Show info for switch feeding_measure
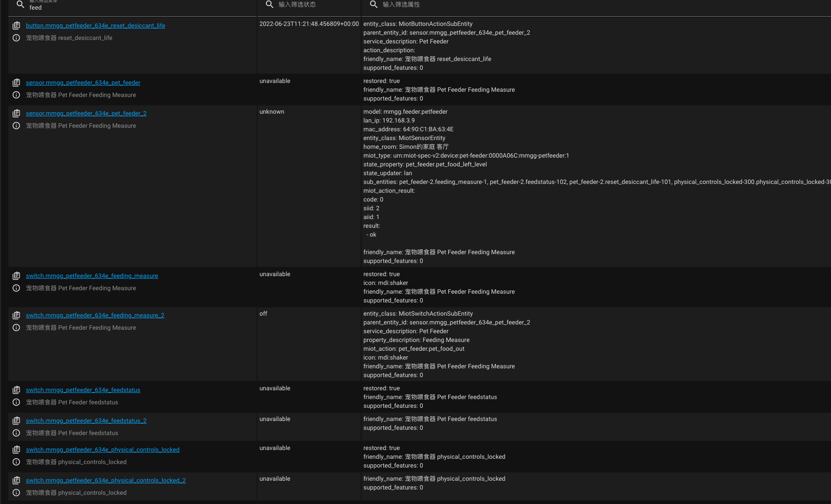The height and width of the screenshot is (504, 831). click(x=16, y=288)
